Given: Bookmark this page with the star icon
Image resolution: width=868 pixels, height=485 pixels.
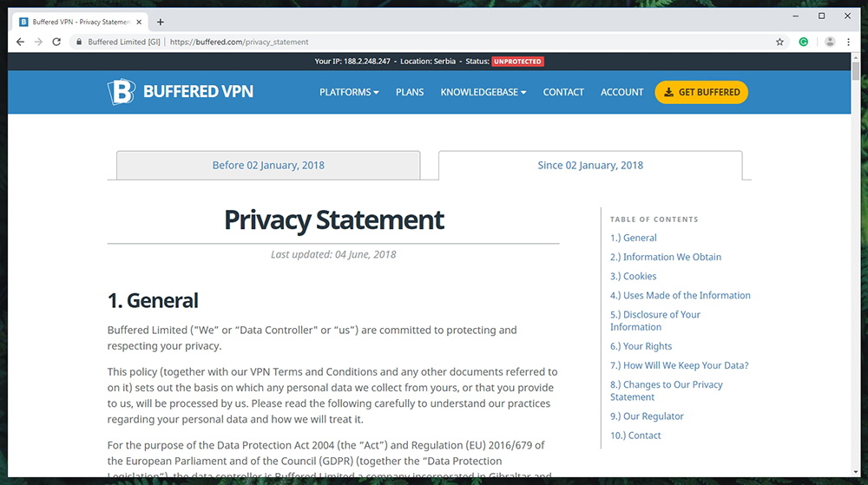Looking at the screenshot, I should point(779,42).
